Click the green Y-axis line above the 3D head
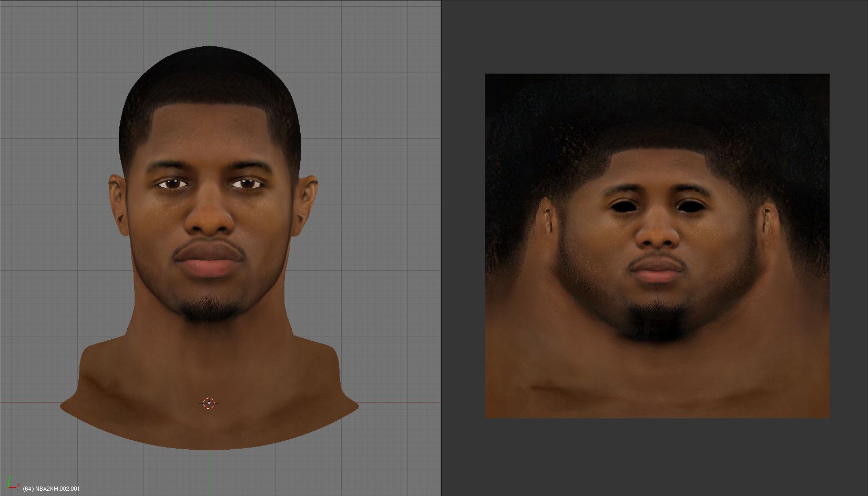This screenshot has height=496, width=868. (x=209, y=21)
